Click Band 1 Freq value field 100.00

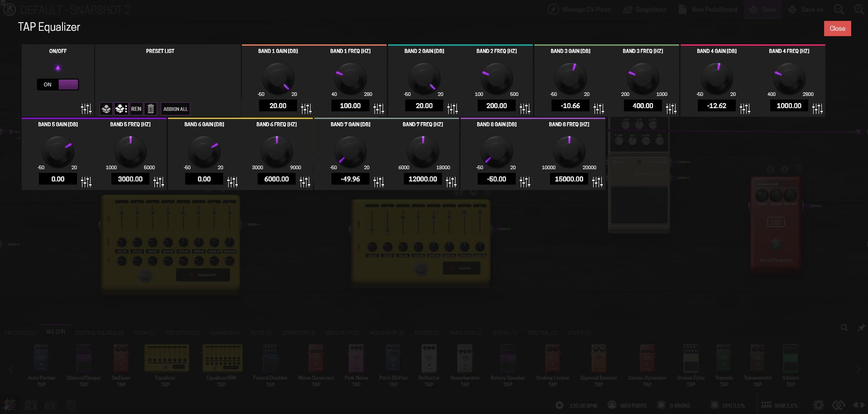(350, 106)
